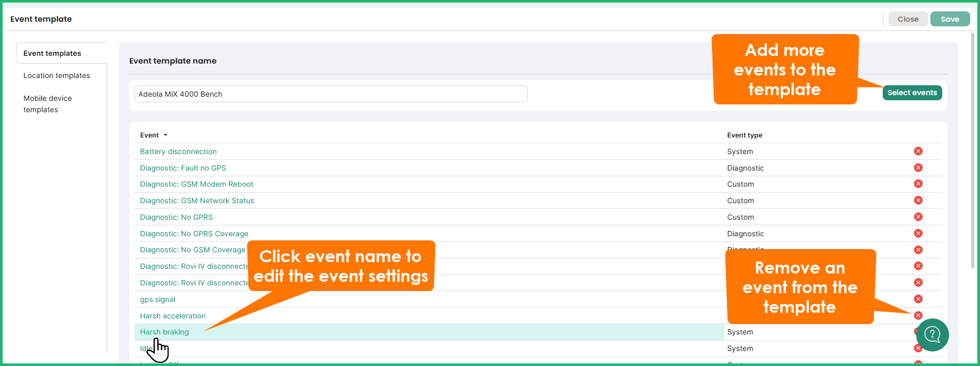Switch to Mobile device templates tab
The width and height of the screenshot is (980, 366).
(48, 104)
